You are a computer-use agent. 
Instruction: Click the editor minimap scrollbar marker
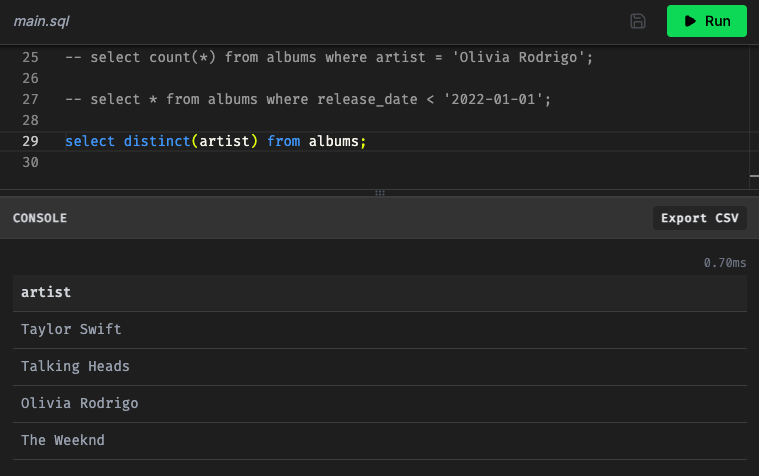(x=753, y=177)
